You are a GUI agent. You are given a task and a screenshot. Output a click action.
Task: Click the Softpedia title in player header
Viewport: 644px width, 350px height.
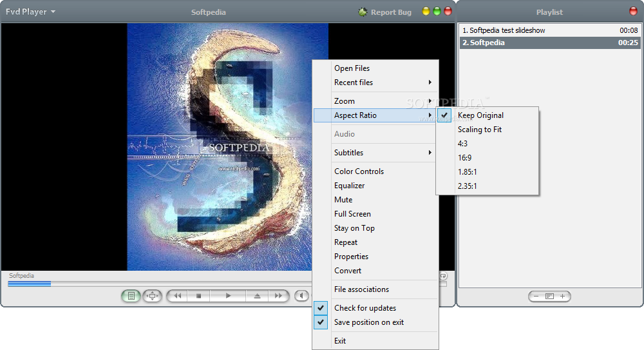208,12
